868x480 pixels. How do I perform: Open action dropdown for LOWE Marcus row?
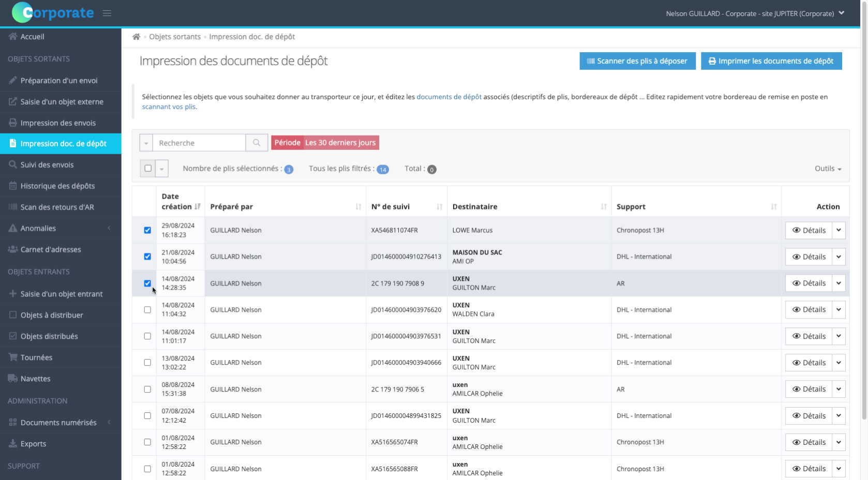839,230
